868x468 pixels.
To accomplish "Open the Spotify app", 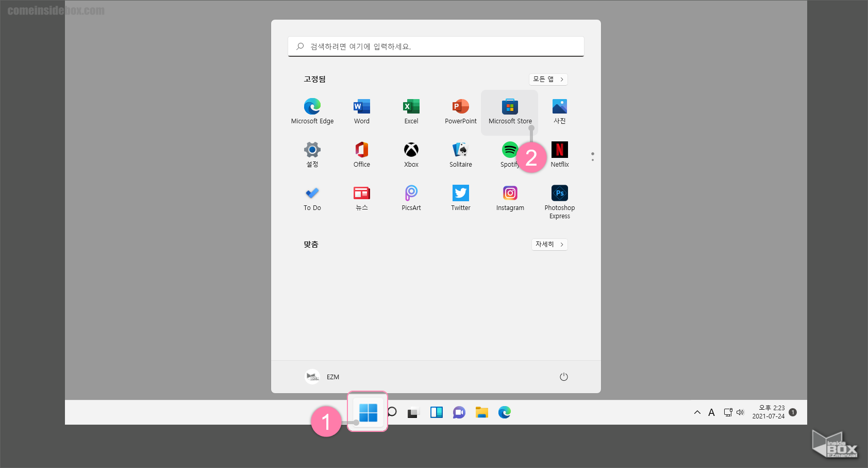I will pos(510,155).
